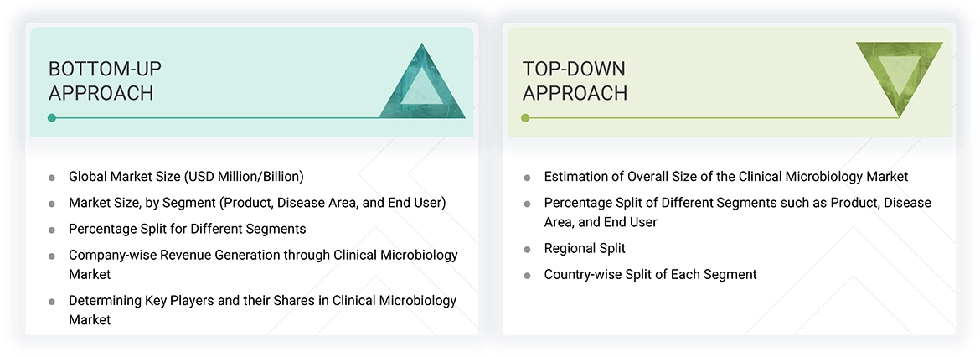This screenshot has height=357, width=980.
Task: Click the bullet beside Regional Split
Action: (x=527, y=249)
